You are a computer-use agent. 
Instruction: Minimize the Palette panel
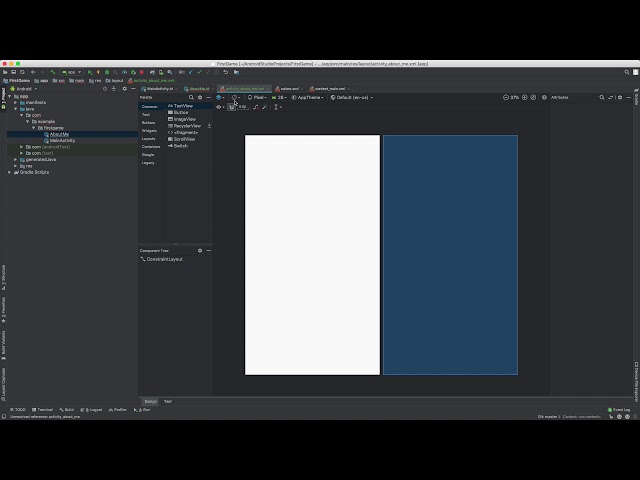209,98
